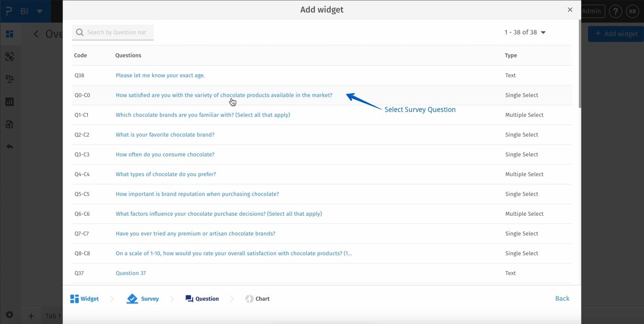Select the bar chart analytics icon
Image resolution: width=644 pixels, height=324 pixels.
coord(10,101)
